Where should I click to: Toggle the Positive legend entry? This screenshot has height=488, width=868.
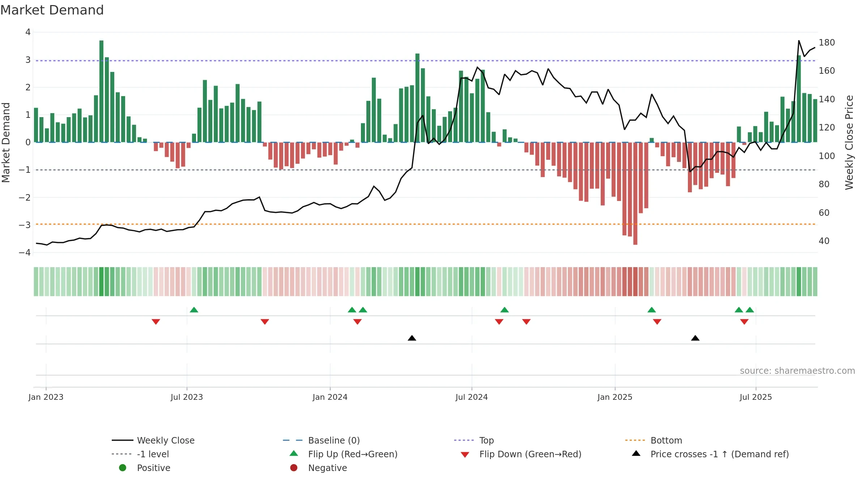tap(145, 468)
